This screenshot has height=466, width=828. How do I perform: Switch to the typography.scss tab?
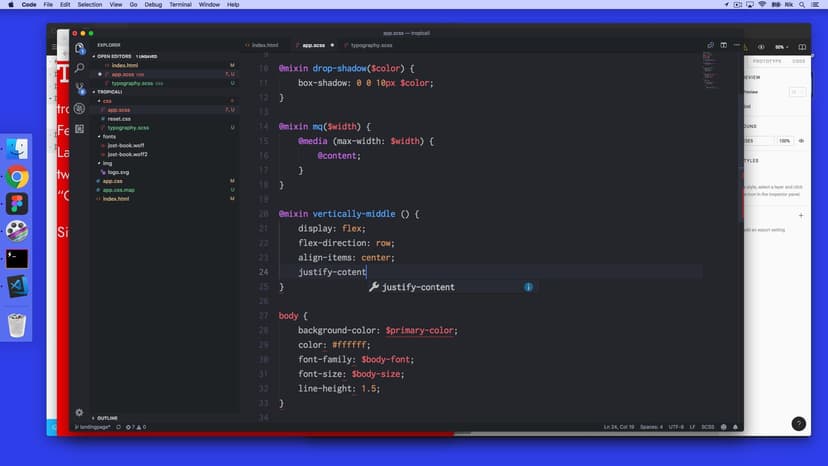tap(372, 45)
